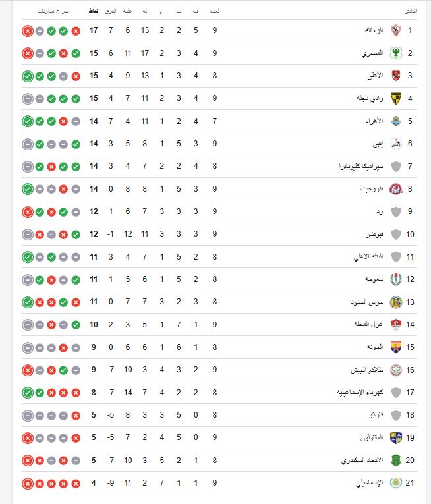Open the سيراميكا كليوباترا team link

tap(359, 166)
